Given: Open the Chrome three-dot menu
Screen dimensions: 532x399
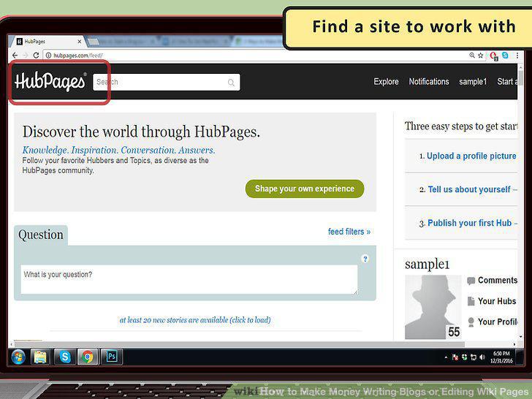Looking at the screenshot, I should point(517,56).
